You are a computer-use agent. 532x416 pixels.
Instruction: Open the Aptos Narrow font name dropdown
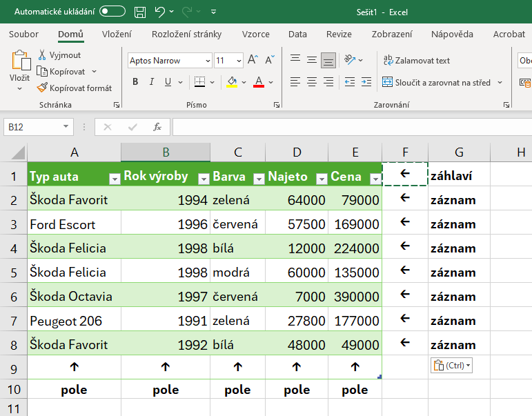(x=208, y=61)
